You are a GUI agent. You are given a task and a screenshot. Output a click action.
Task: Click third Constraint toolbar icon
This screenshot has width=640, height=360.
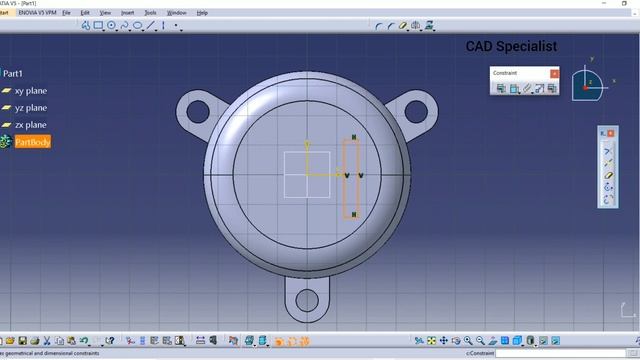coord(527,88)
